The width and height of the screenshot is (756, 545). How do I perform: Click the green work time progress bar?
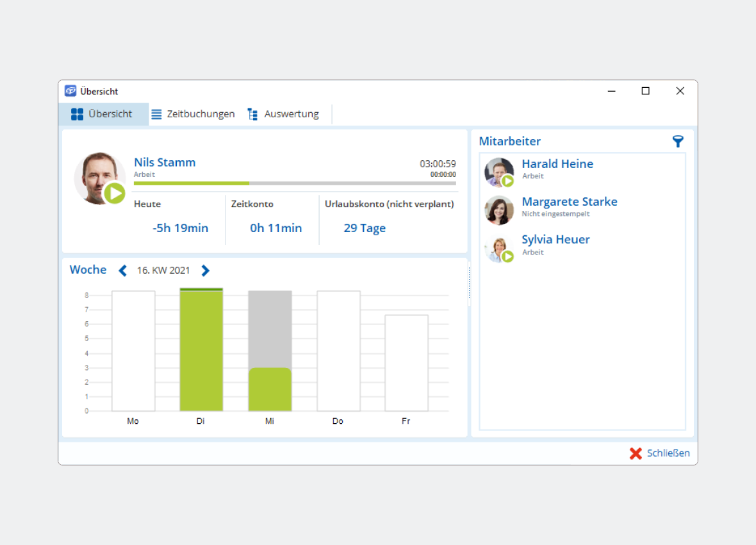coord(191,183)
